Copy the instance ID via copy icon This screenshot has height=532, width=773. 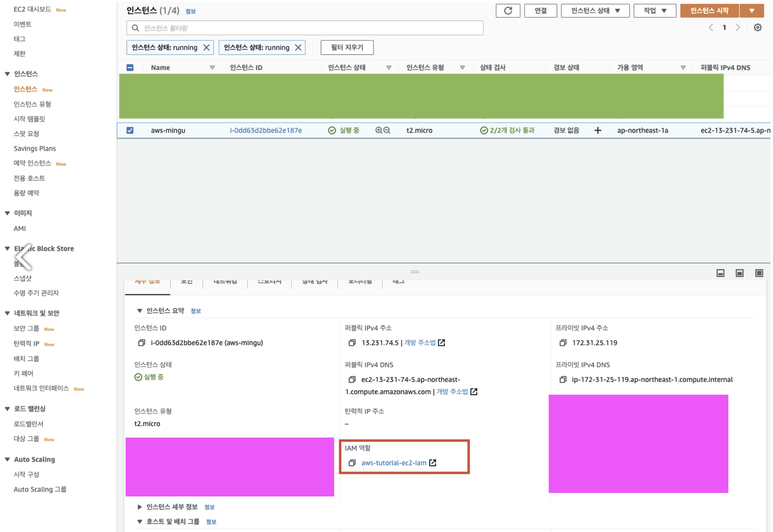142,343
